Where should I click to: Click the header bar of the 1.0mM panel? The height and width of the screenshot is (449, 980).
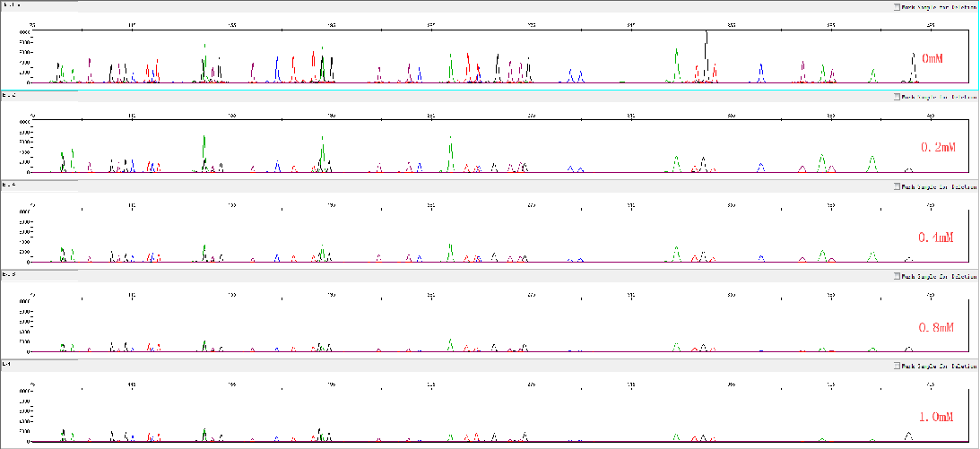[x=490, y=366]
